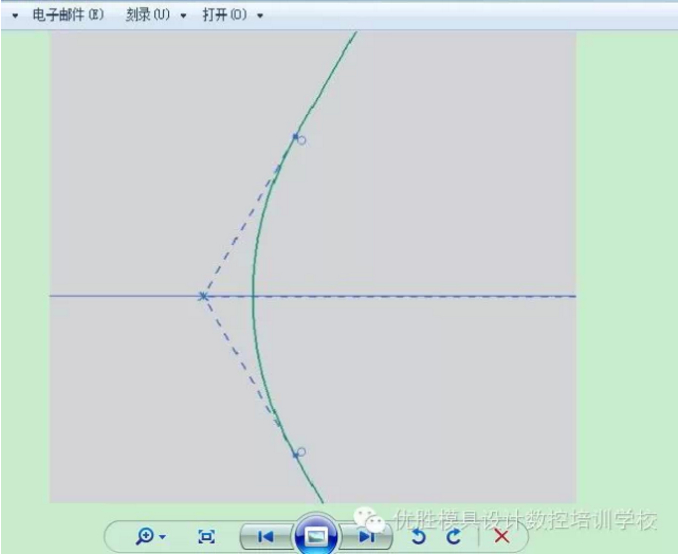Viewport: 679px width, 555px height.
Task: Open the 打开 (O) menu
Action: 225,15
